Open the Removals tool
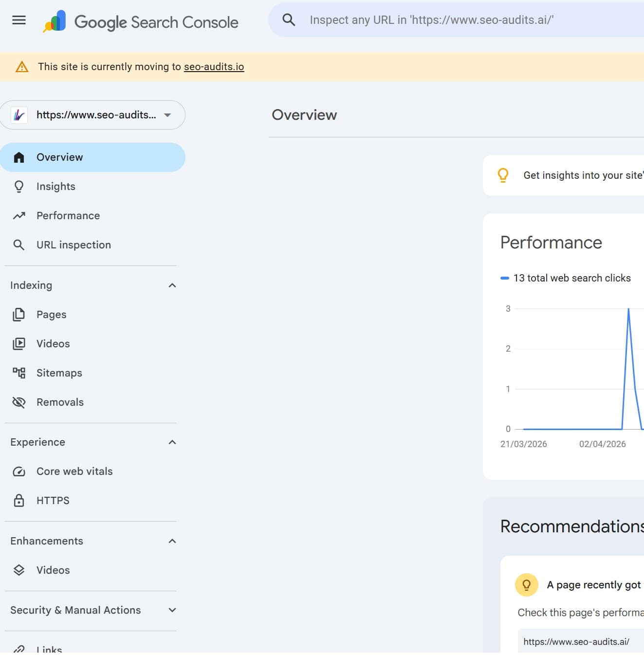 (92, 402)
